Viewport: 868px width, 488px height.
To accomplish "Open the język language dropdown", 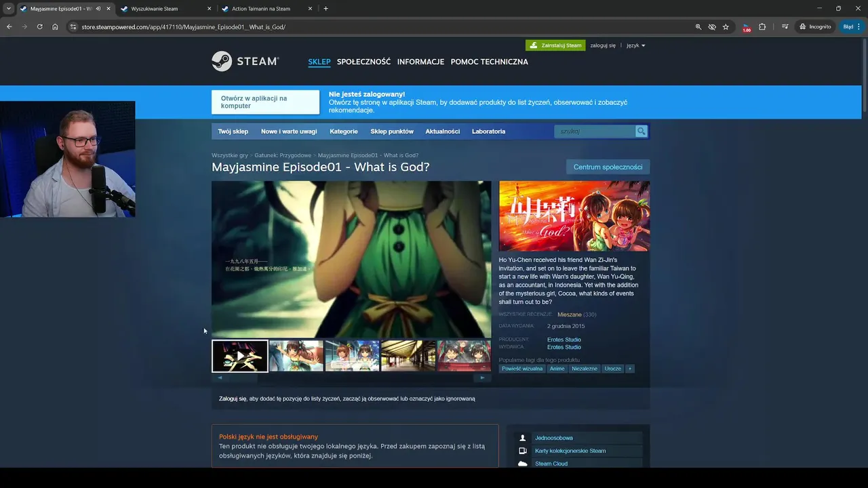I will [635, 45].
